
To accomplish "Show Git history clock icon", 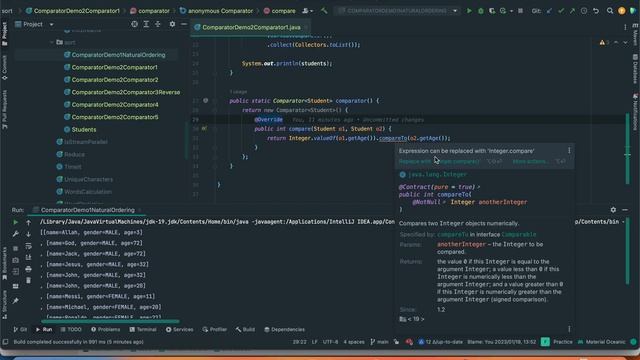I will (x=584, y=11).
